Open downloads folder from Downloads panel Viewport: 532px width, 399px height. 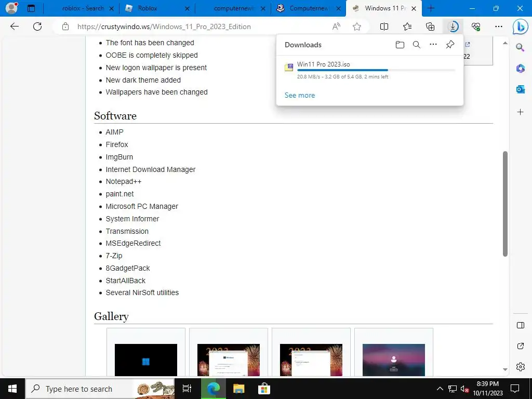point(400,45)
